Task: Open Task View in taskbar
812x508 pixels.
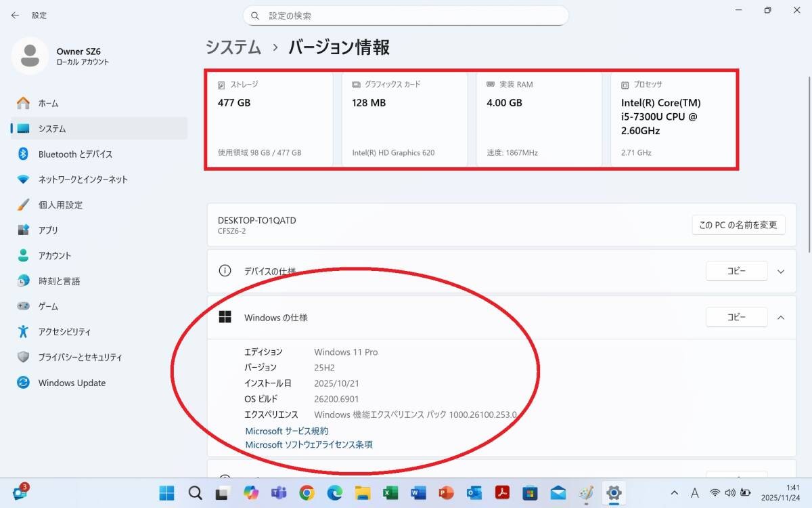Action: click(x=222, y=492)
